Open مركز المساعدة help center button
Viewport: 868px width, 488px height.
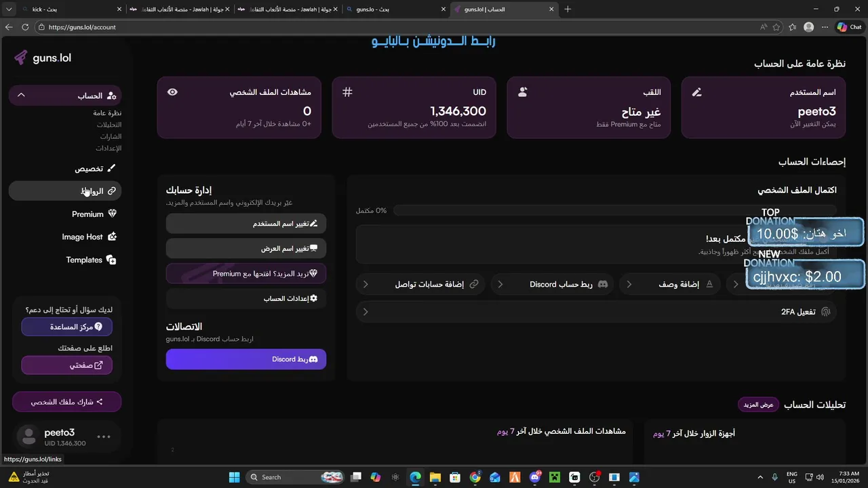coord(67,327)
